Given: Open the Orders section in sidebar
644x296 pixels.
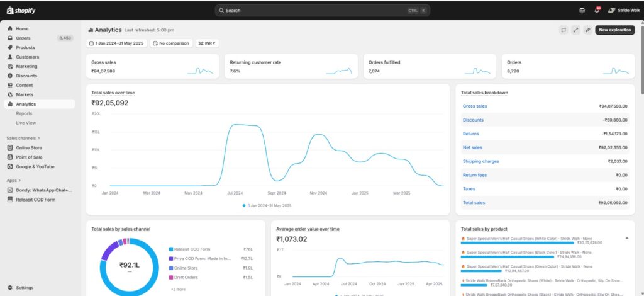Looking at the screenshot, I should point(23,38).
